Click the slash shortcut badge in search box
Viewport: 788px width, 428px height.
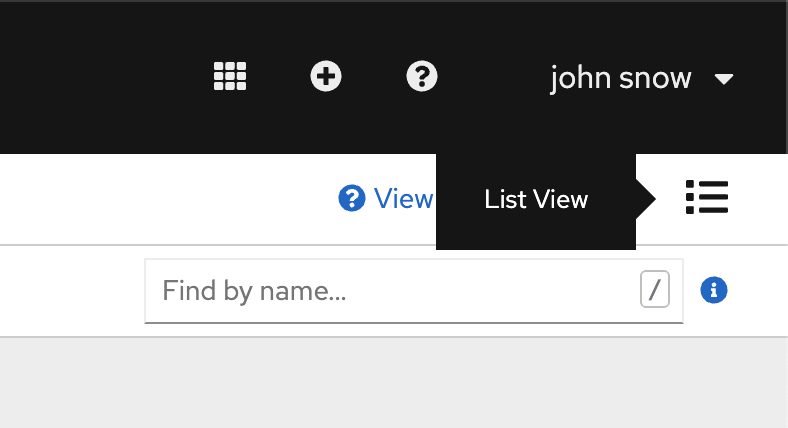[x=654, y=289]
